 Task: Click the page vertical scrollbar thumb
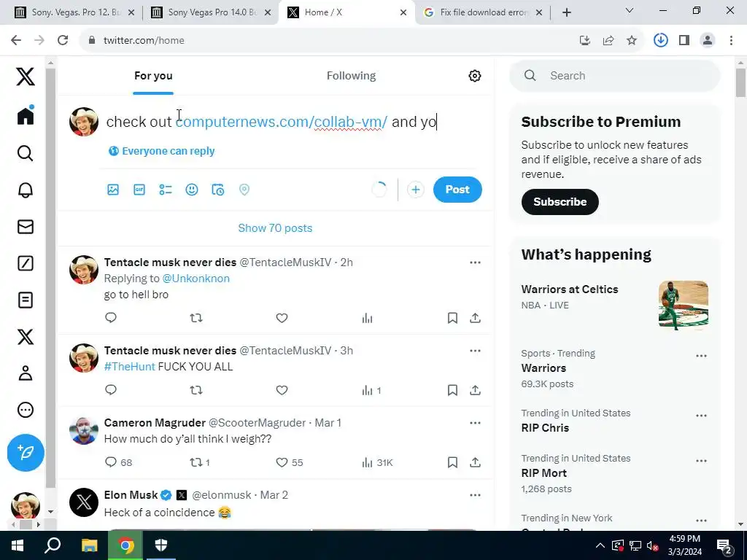coord(740,82)
